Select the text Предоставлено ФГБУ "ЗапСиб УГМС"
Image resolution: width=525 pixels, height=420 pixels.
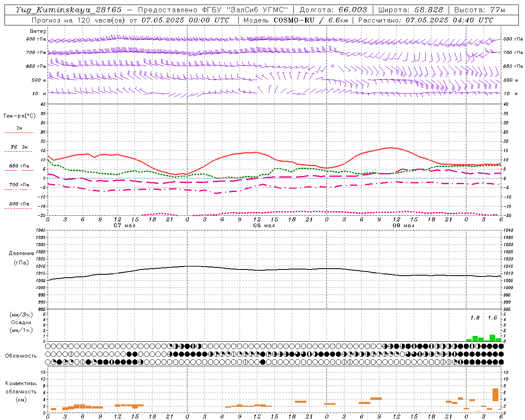pyautogui.click(x=213, y=10)
